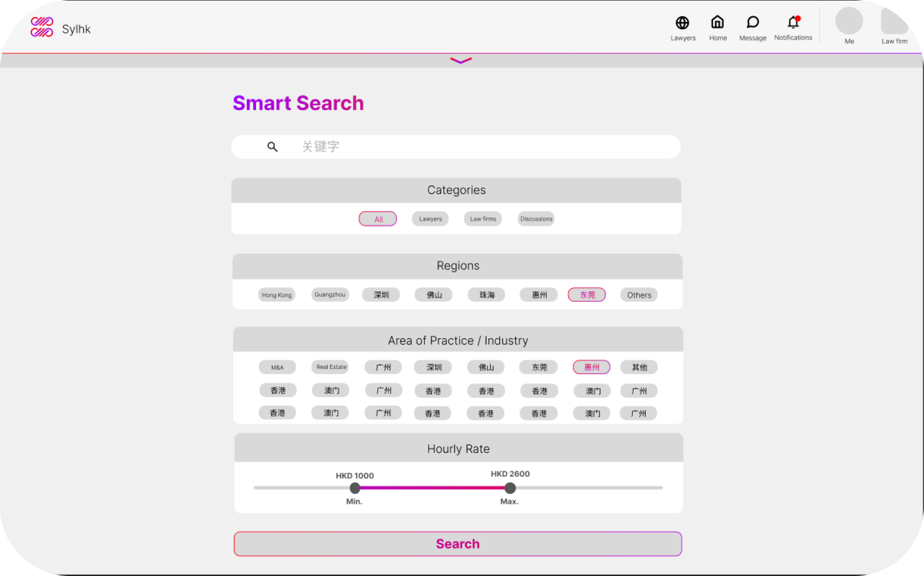The width and height of the screenshot is (924, 576).
Task: Select the Others region chip
Action: tap(639, 295)
